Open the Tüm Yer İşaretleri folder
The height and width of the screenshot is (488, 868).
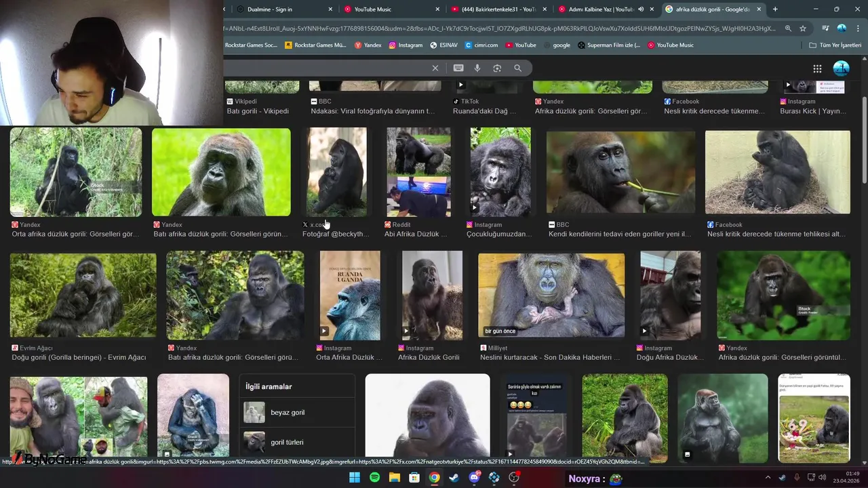[835, 45]
